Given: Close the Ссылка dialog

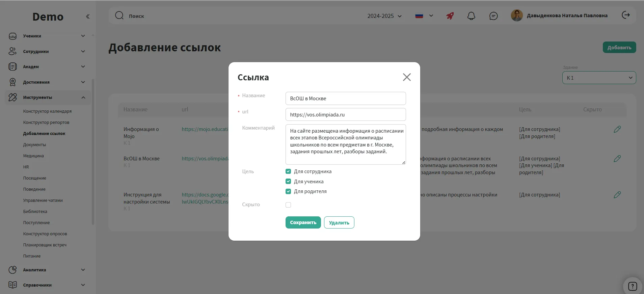Looking at the screenshot, I should 407,77.
